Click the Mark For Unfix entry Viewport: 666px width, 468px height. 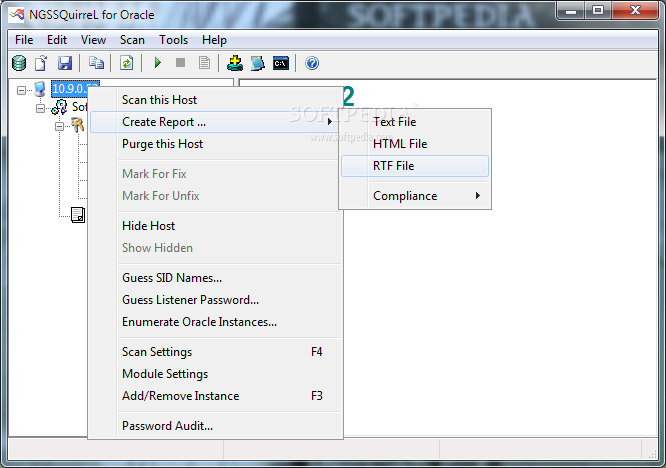216,196
